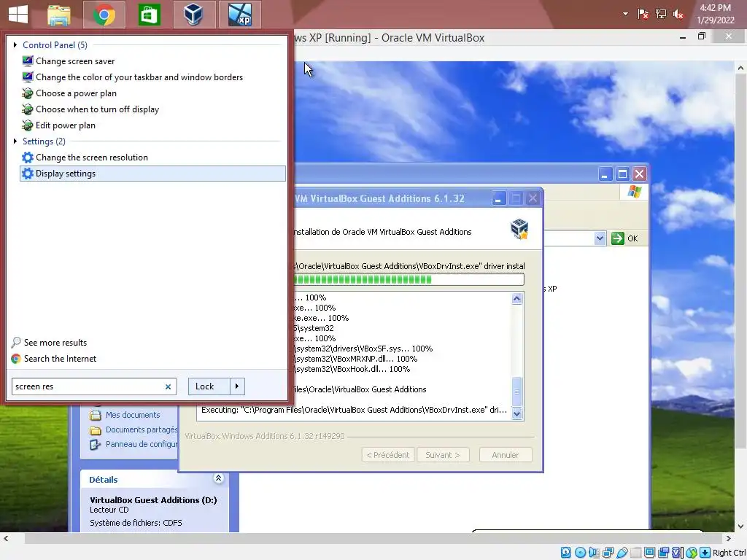The height and width of the screenshot is (560, 747).
Task: Click the audio status icon
Action: click(x=594, y=553)
